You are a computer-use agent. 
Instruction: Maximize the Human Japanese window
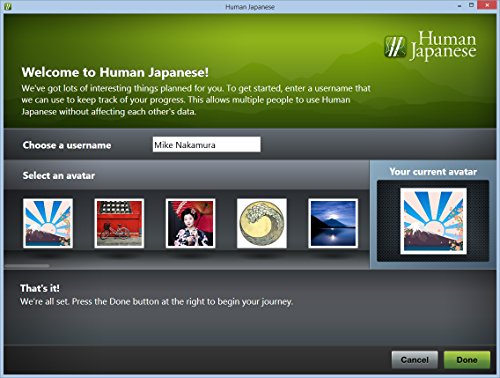pos(471,5)
